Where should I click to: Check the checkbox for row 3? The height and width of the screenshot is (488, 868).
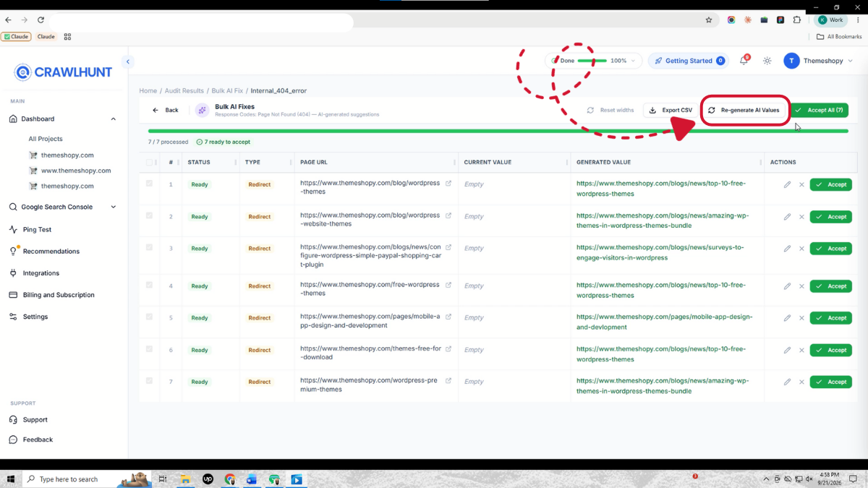(x=149, y=247)
